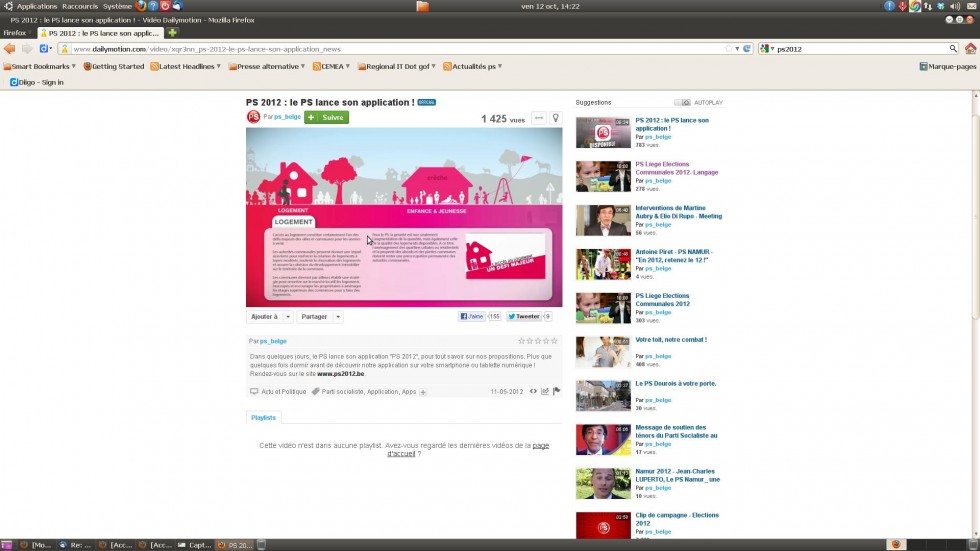The height and width of the screenshot is (551, 980).
Task: Open the Marque-pages button
Action: click(x=948, y=66)
